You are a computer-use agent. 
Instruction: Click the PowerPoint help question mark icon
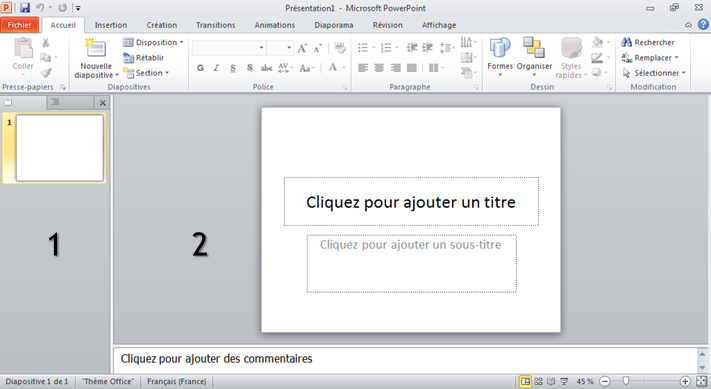coord(703,24)
